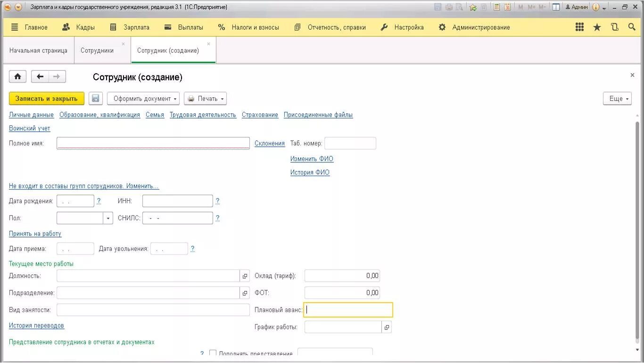
Task: Open Кадры menu section
Action: pyautogui.click(x=79, y=27)
